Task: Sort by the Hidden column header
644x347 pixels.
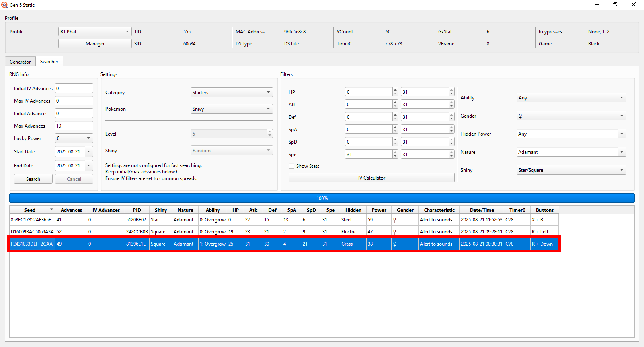Action: point(353,210)
